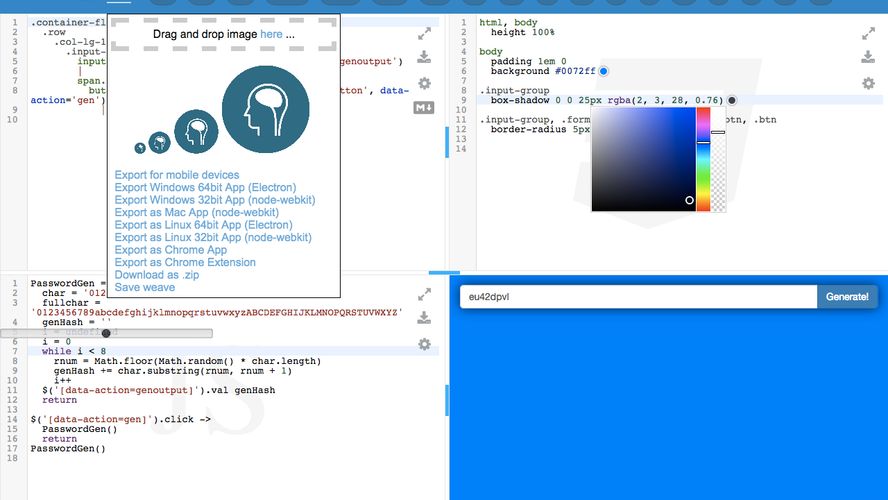Screen dimensions: 888x500
Task: Expand the JavaScript editor to fullscreen
Action: (x=424, y=294)
